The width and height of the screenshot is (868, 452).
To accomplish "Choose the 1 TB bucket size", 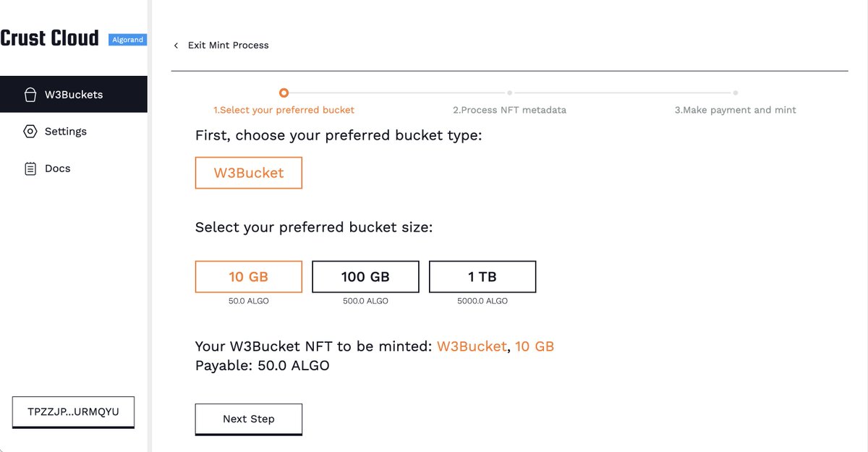I will click(482, 276).
